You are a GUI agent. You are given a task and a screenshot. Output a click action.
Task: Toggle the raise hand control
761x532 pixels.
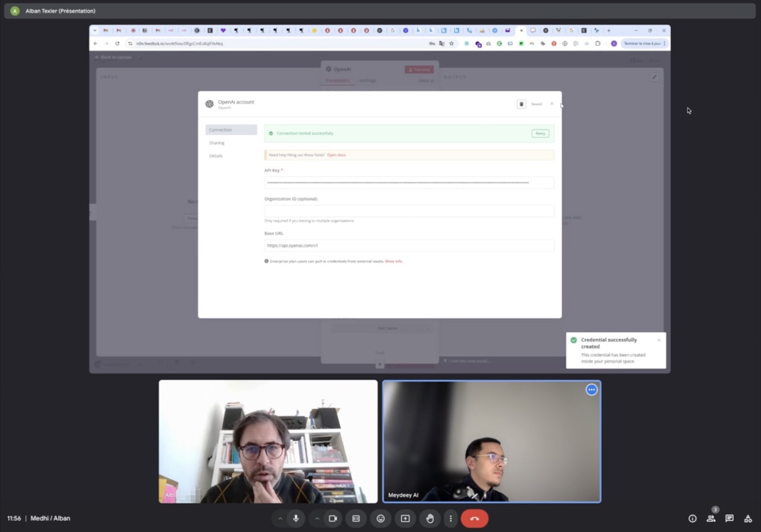pos(430,518)
